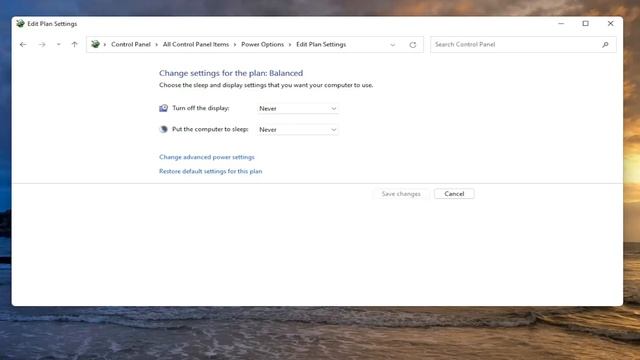
Task: Refresh the Edit Plan Settings page
Action: tap(413, 44)
